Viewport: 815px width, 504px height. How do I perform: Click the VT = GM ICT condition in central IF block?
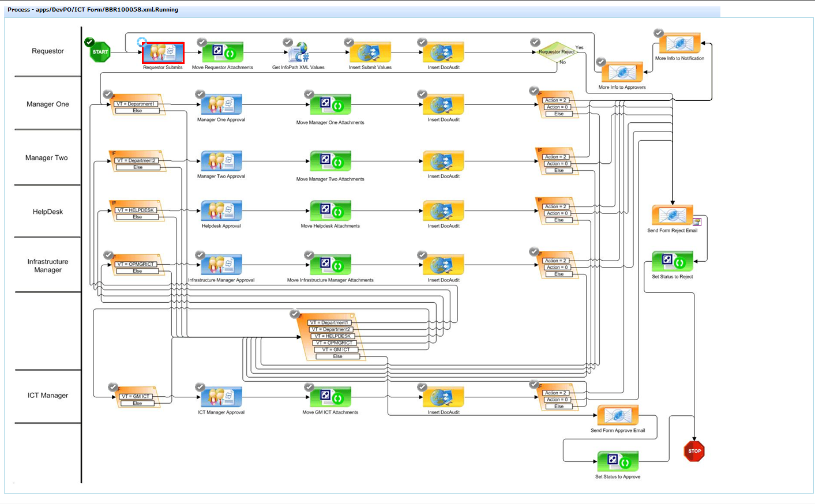(336, 349)
